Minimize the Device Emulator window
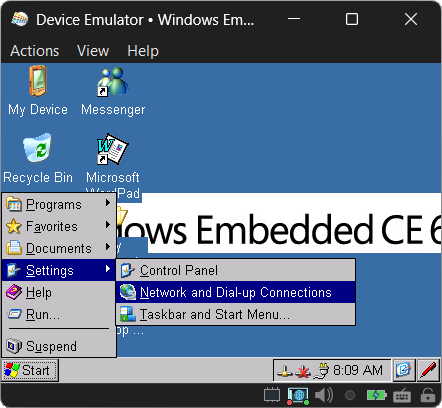The height and width of the screenshot is (408, 442). 294,19
